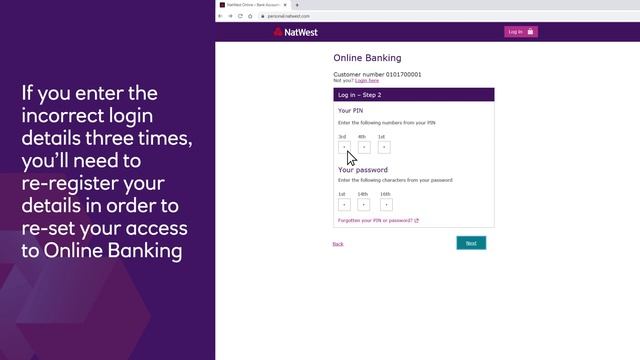The image size is (640, 360).
Task: Select the 16th password character field
Action: 386,204
